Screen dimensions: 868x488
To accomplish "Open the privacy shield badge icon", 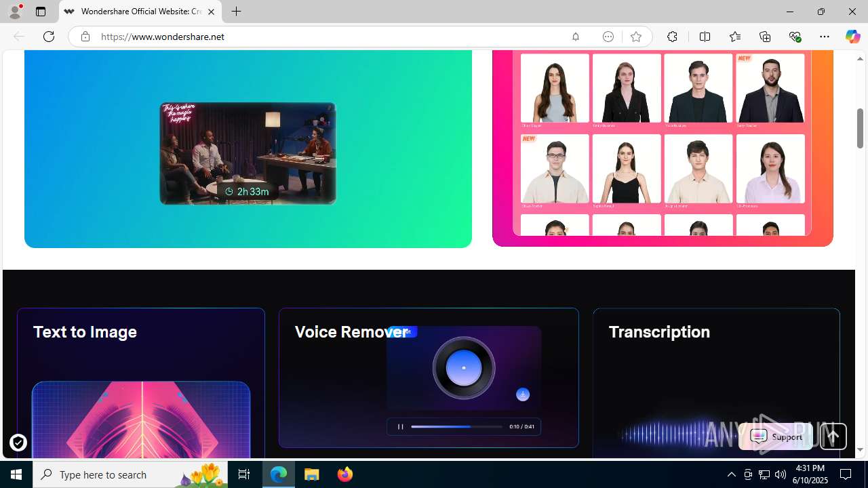I will click(x=18, y=443).
